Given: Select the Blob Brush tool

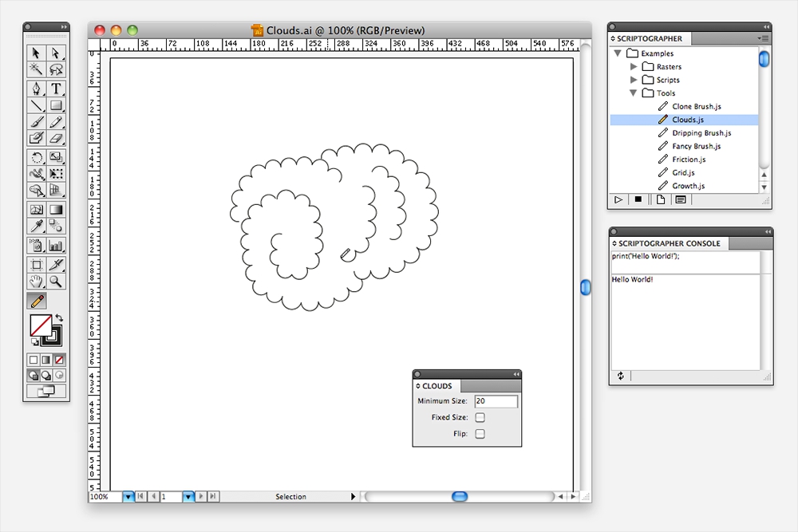Looking at the screenshot, I should [36, 138].
